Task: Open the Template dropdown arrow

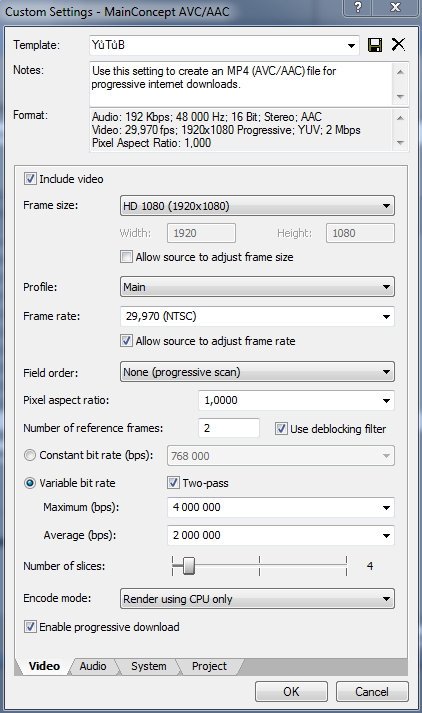Action: [x=351, y=45]
